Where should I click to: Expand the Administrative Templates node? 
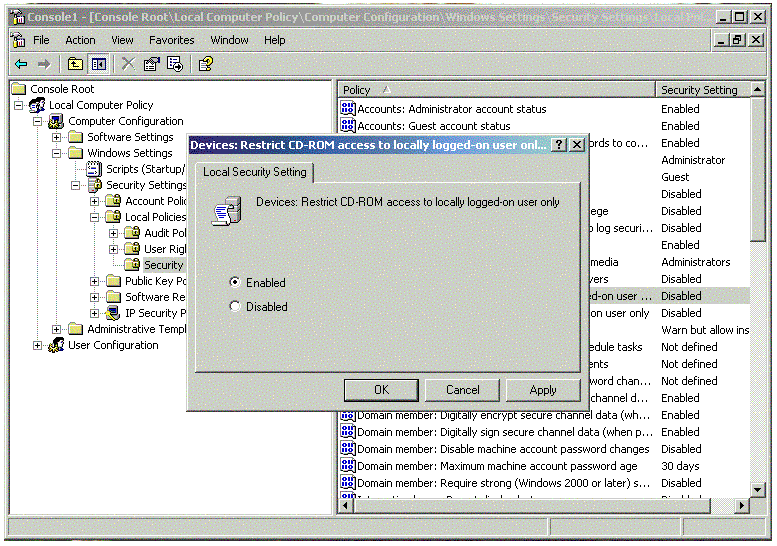[57, 329]
